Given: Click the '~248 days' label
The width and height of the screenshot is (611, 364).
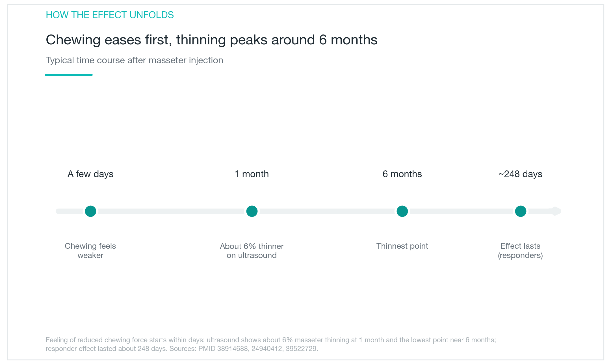Looking at the screenshot, I should point(521,174).
